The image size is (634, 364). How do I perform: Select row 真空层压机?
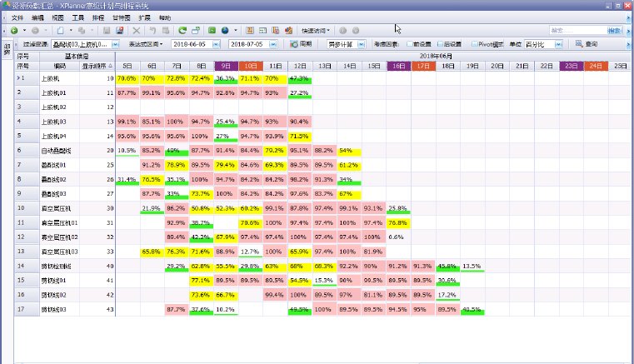[323, 208]
